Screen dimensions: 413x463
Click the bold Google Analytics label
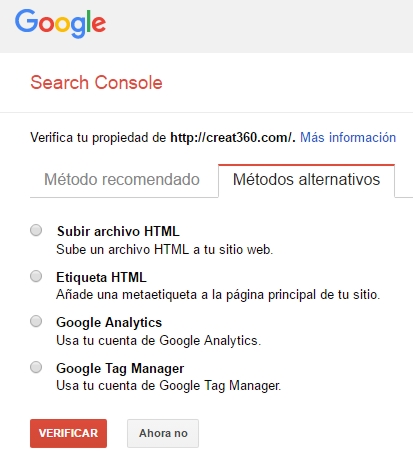pyautogui.click(x=109, y=323)
